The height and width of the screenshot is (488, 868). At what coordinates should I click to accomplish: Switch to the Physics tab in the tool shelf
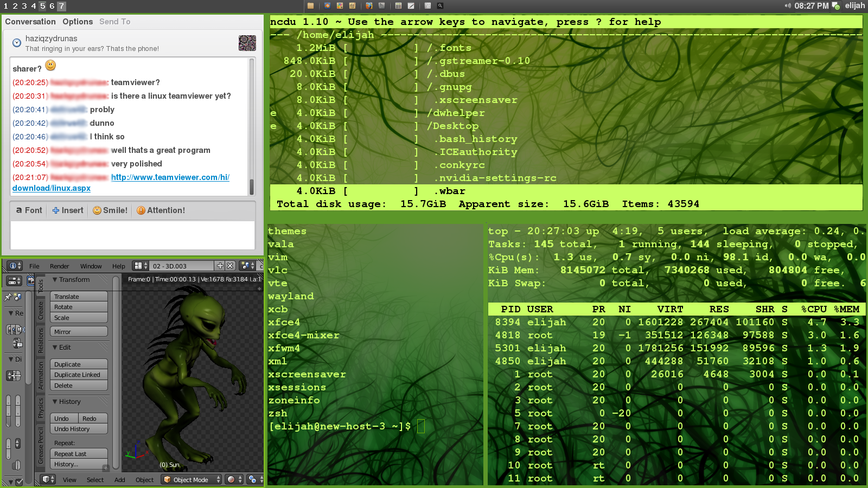(x=41, y=408)
